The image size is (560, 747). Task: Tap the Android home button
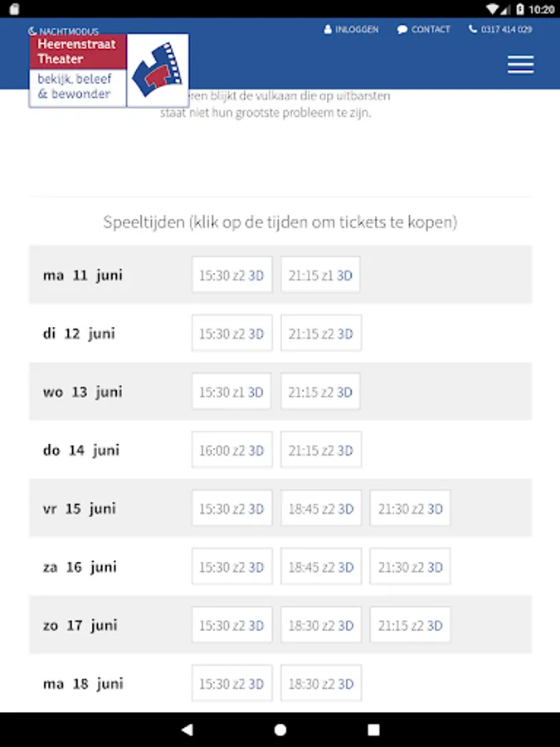[280, 730]
